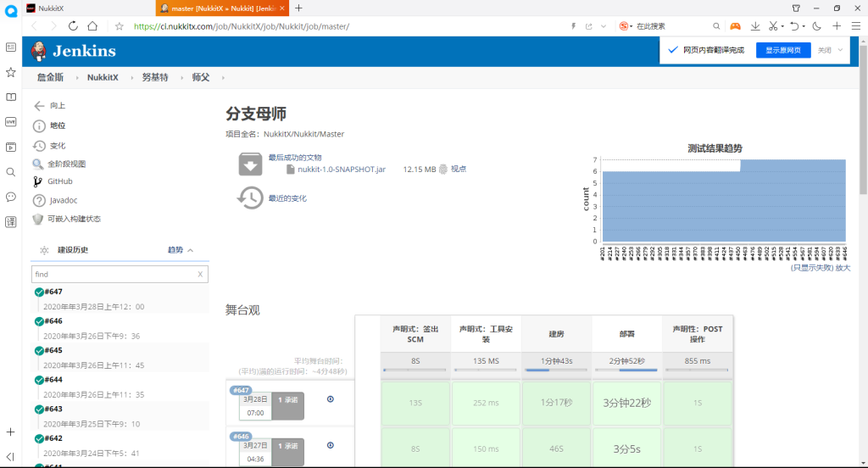Click the NukkitX breadcrumb
Viewport: 868px width, 468px height.
coord(103,77)
